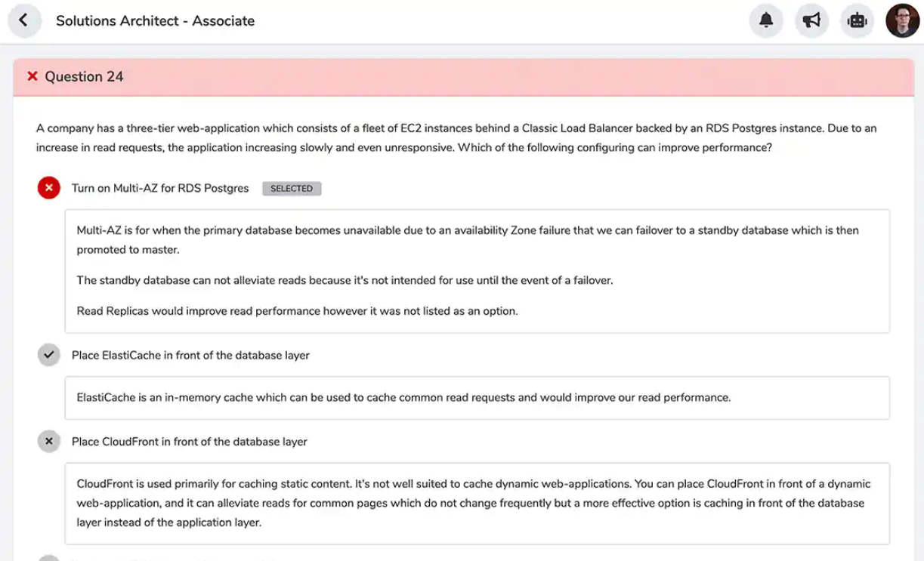
Task: Open the notifications bell
Action: tap(766, 20)
